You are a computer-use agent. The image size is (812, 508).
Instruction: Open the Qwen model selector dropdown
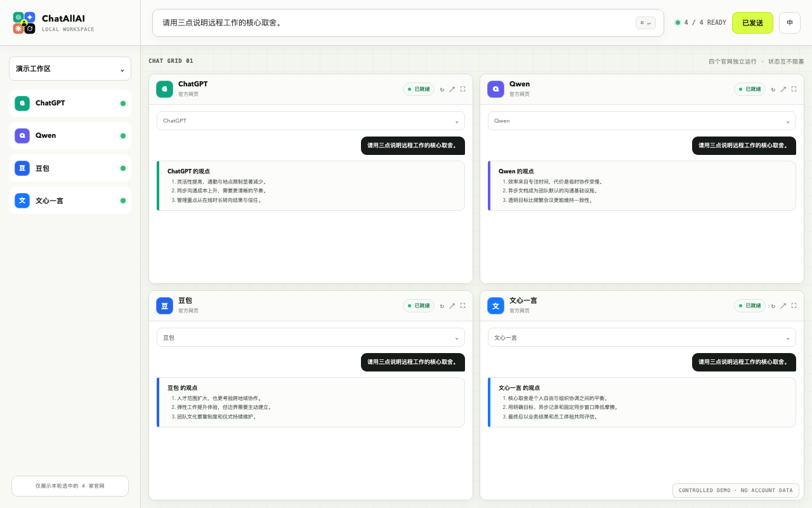click(x=642, y=121)
